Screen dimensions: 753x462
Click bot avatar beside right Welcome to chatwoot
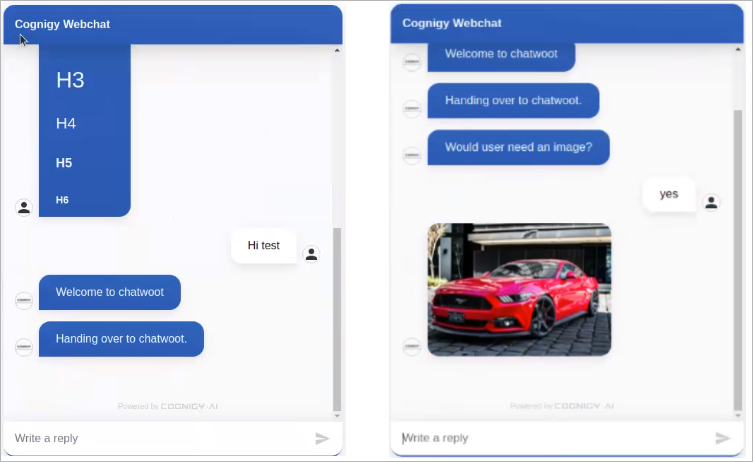pyautogui.click(x=412, y=62)
